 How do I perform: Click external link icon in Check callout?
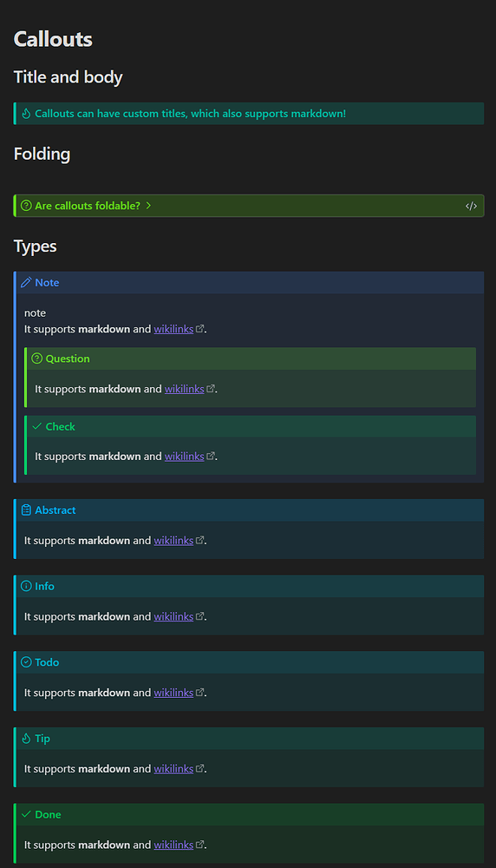[211, 456]
